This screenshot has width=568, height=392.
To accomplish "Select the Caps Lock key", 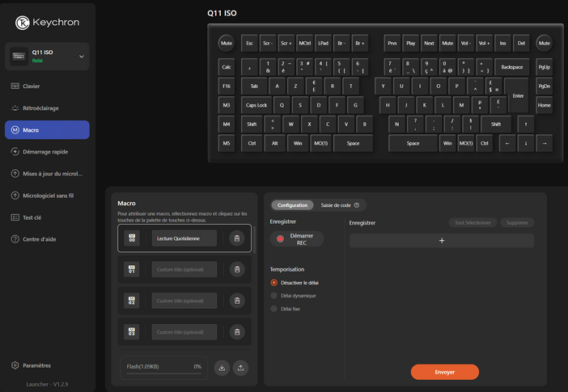I will tap(256, 105).
